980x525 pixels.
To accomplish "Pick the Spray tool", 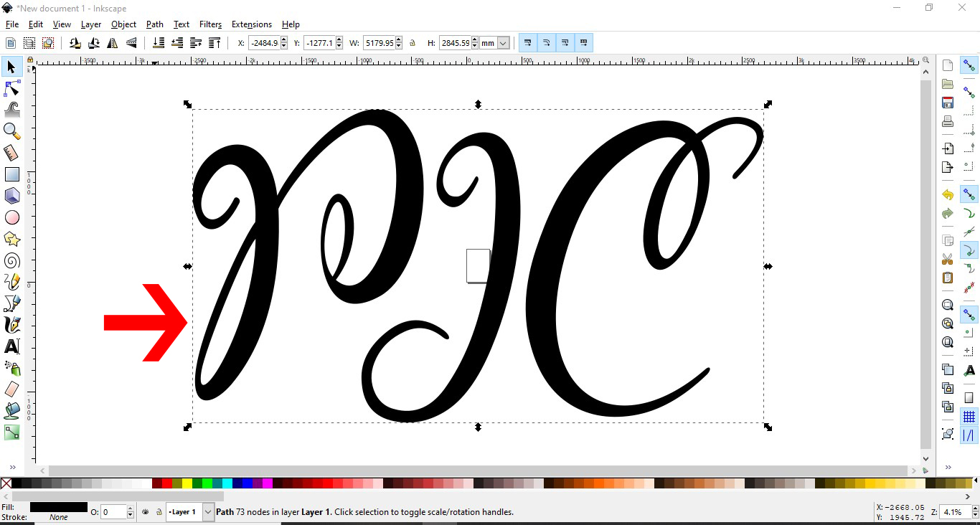I will (11, 368).
